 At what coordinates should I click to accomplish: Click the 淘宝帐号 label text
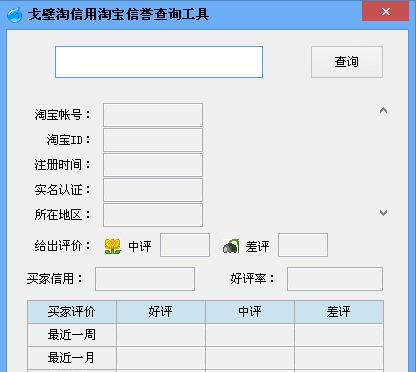click(x=62, y=115)
